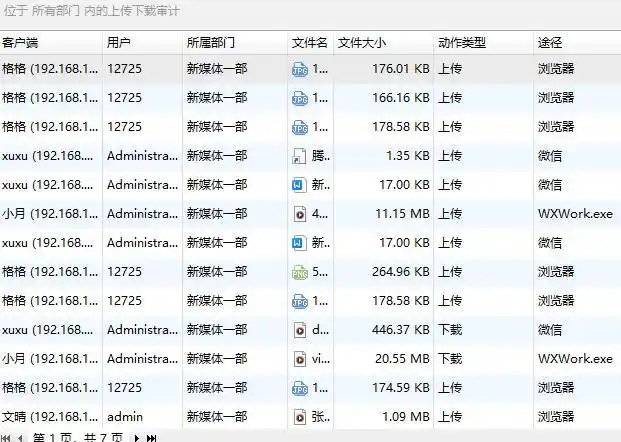Select the video file icon in 20.55 MB row
Screen dimensions: 621x442
[300, 359]
